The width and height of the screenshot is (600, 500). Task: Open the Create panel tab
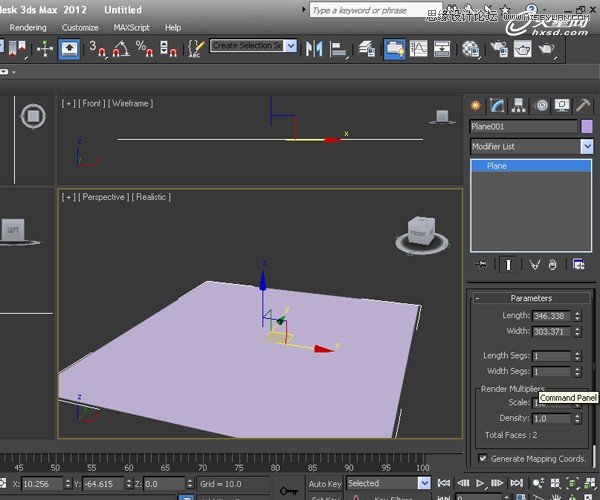[475, 105]
